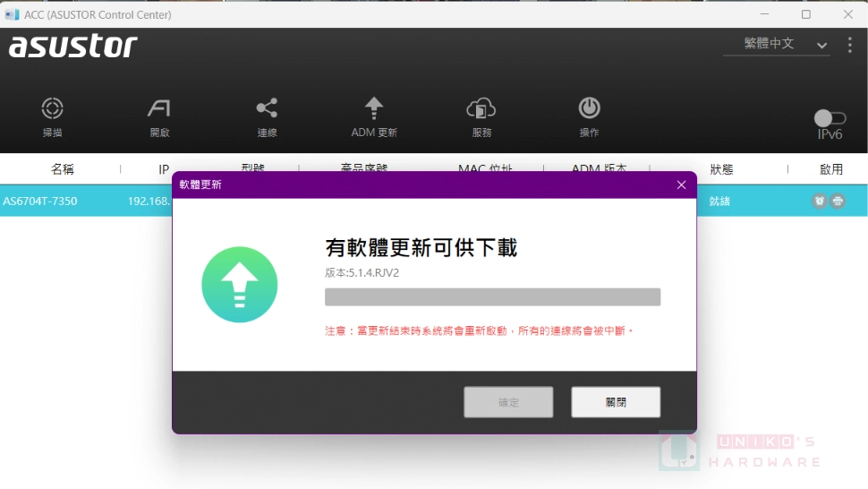Click the asustor logo

(73, 46)
